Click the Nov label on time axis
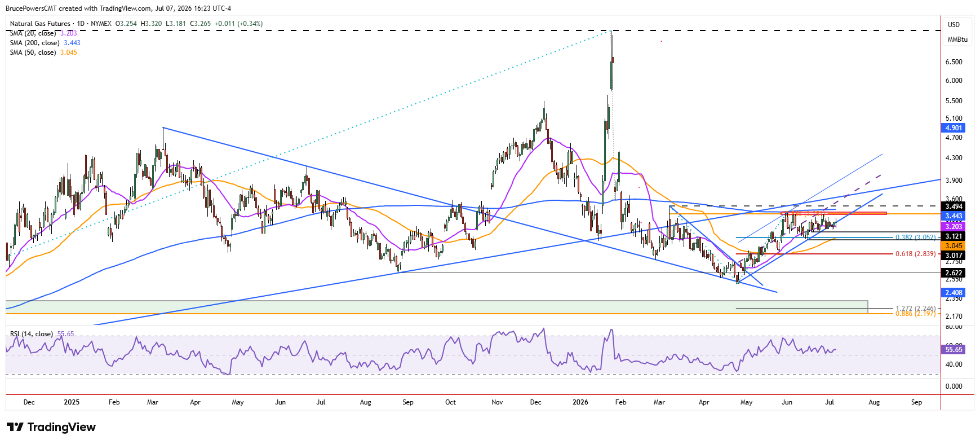Screen dimensions: 980x444 coord(497,402)
